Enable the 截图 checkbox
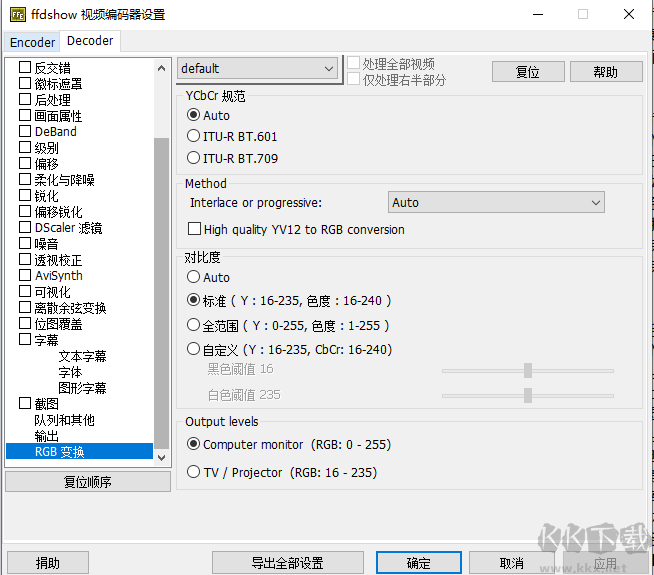The height and width of the screenshot is (575, 654). pos(25,403)
